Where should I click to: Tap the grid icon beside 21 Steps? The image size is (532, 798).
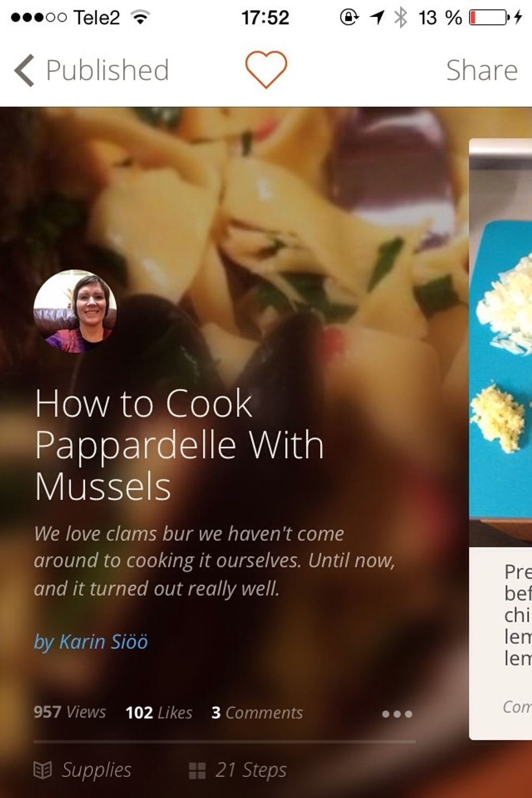[x=197, y=770]
